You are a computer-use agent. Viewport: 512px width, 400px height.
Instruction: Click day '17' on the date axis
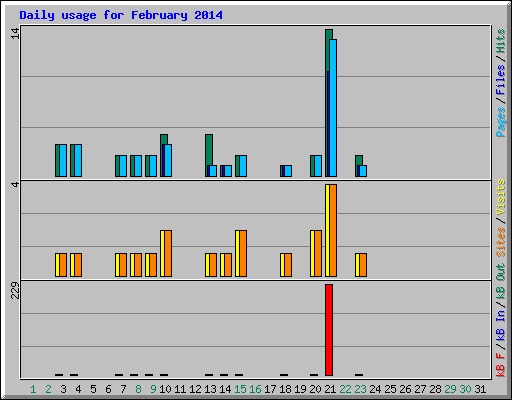coord(270,389)
